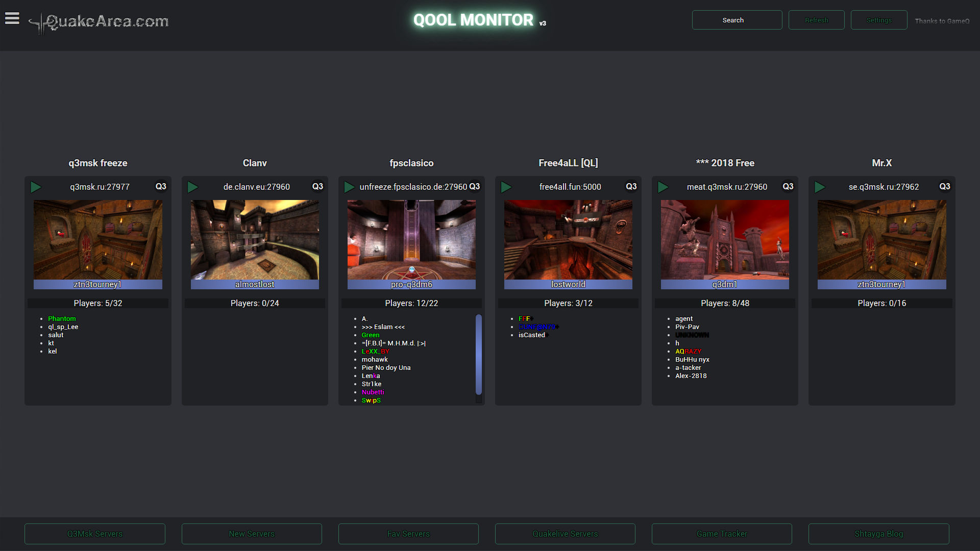Screen dimensions: 980x551
Task: Click the Players: 3/12 count
Action: (x=568, y=303)
